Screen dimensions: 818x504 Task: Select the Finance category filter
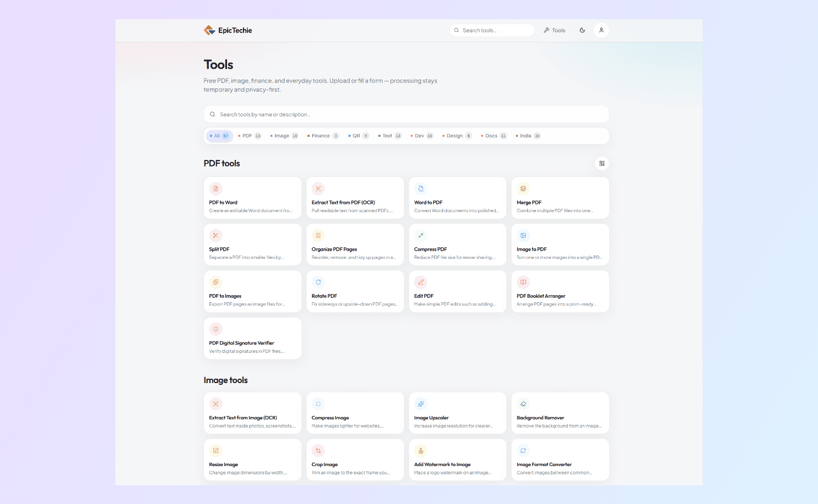(x=323, y=136)
